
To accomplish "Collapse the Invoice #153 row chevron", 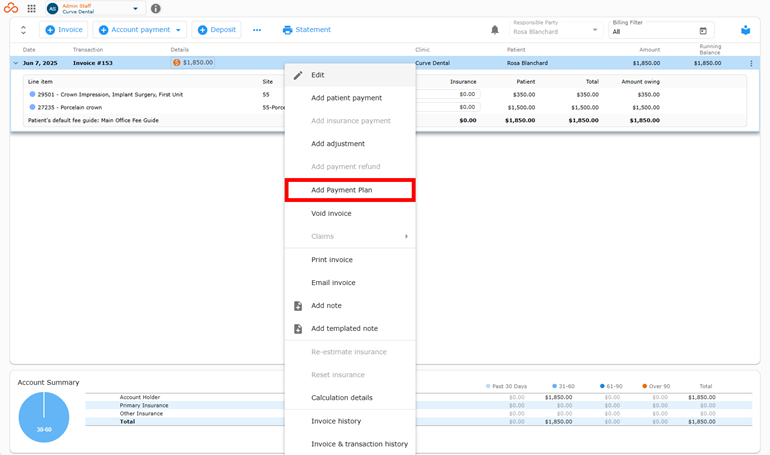I will point(16,63).
